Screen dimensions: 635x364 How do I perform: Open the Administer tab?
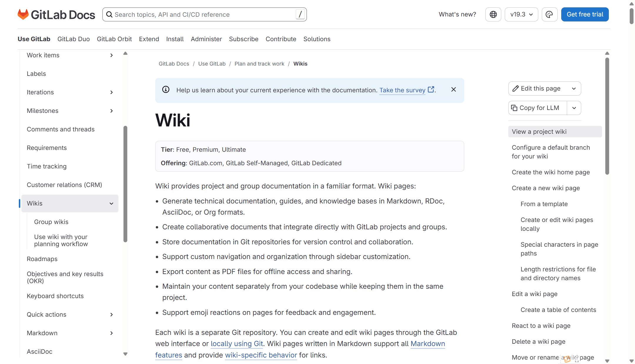tap(206, 39)
